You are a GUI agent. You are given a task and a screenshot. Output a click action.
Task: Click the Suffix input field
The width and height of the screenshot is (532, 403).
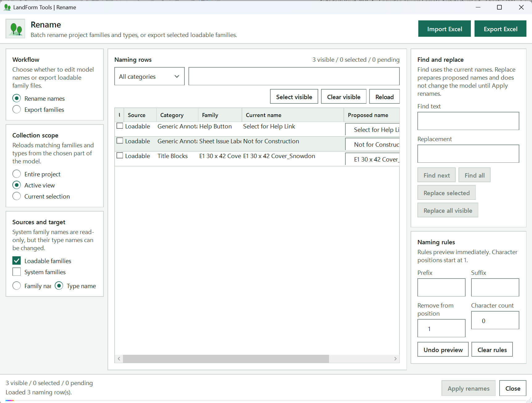click(x=495, y=288)
